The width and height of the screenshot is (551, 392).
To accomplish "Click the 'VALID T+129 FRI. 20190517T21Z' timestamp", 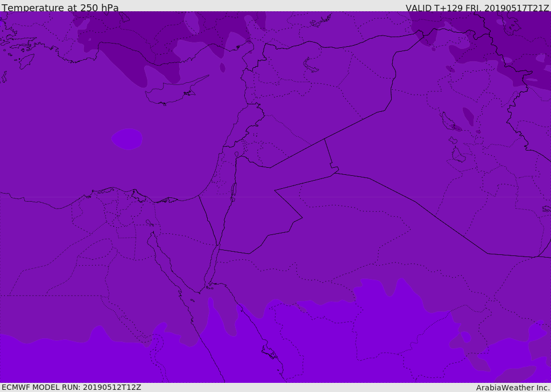I will (x=477, y=8).
